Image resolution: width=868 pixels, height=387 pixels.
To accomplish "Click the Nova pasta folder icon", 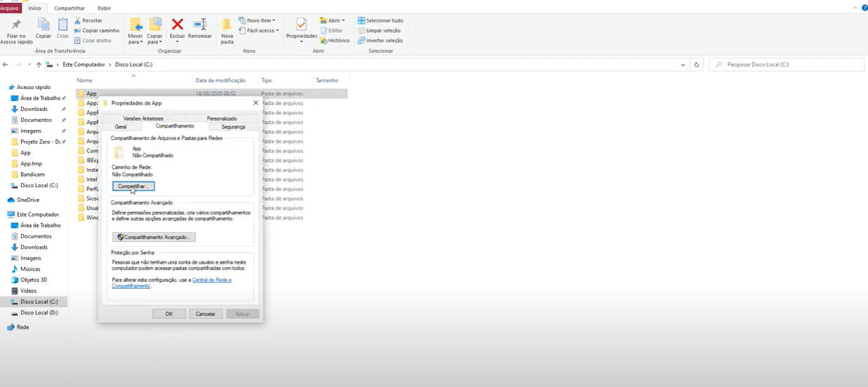I will (x=227, y=25).
